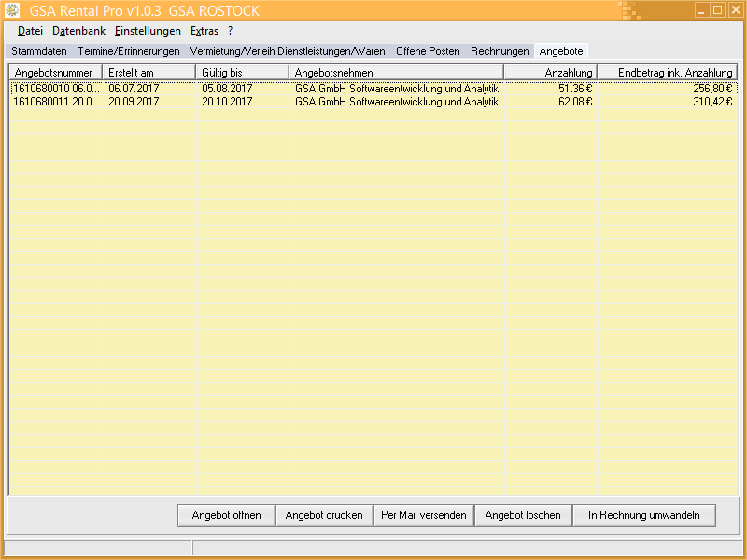Image resolution: width=747 pixels, height=560 pixels.
Task: Click In Rechnung umwandeln button
Action: (x=643, y=515)
